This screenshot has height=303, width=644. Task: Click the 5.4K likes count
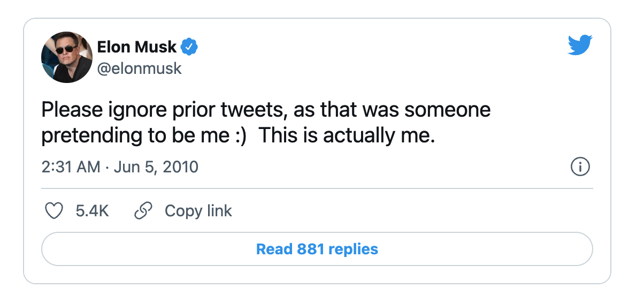[x=92, y=211]
